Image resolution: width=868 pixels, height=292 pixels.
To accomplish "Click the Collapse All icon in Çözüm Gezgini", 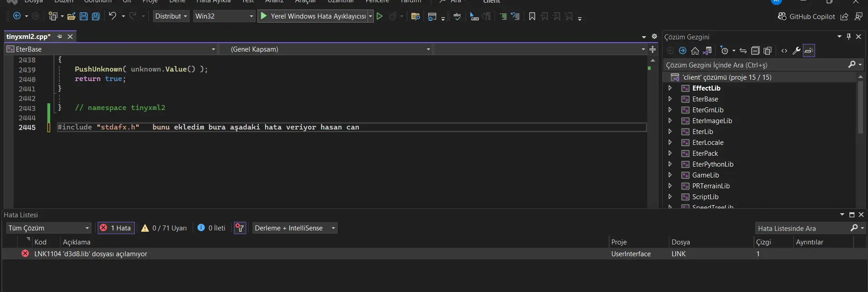I will pos(755,51).
